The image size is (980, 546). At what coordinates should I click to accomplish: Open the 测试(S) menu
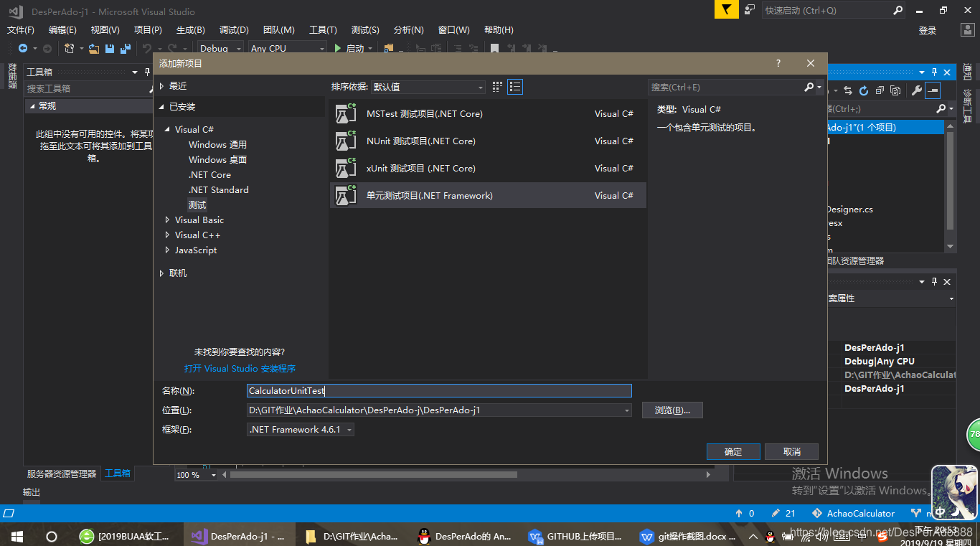coord(365,30)
